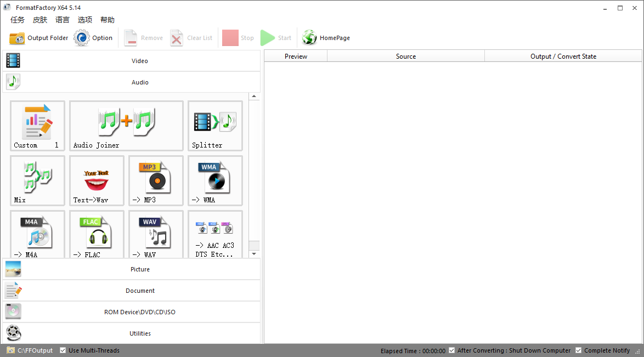
Task: Click the audio panel scrollbar thumb
Action: click(x=254, y=245)
